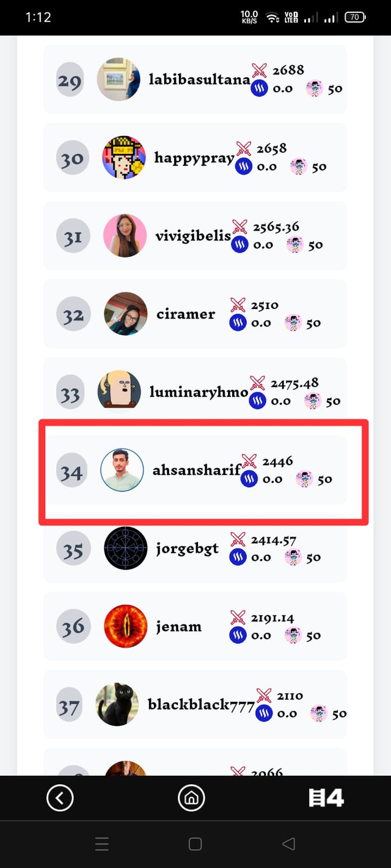Select the username ciramer

[186, 314]
